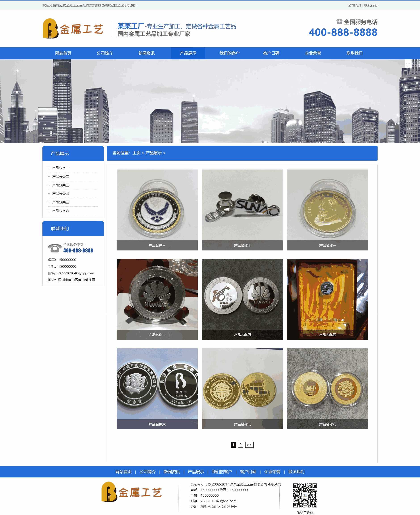Choose 产品分类六 from the sidebar
This screenshot has width=420, height=515.
tap(61, 211)
